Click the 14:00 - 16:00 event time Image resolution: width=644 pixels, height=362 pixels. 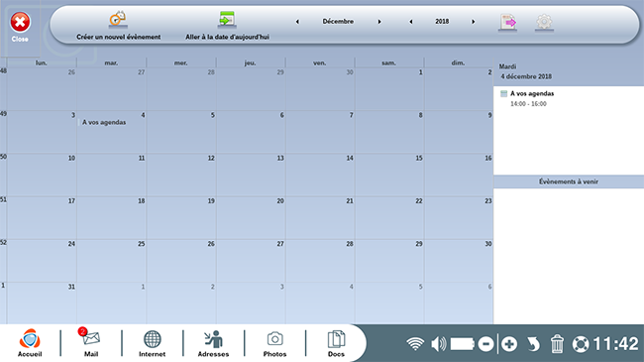(x=528, y=104)
